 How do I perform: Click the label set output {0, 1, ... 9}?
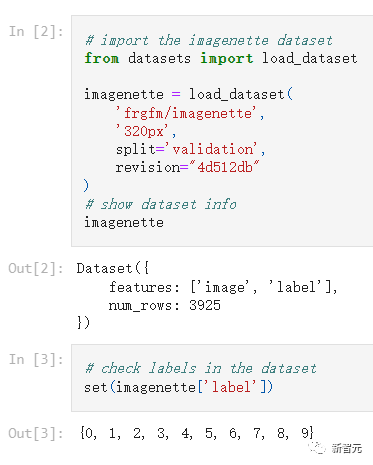coord(197,434)
